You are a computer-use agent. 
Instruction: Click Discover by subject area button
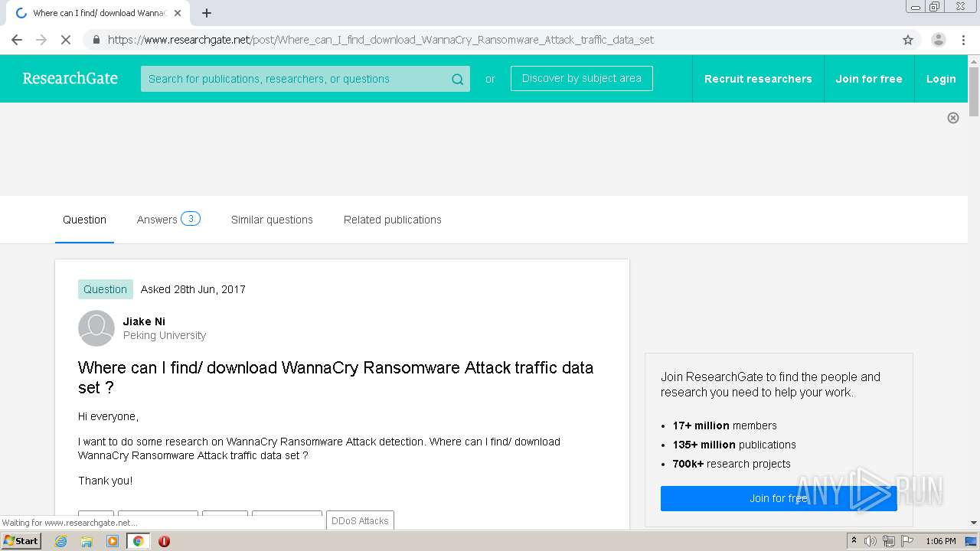(582, 78)
